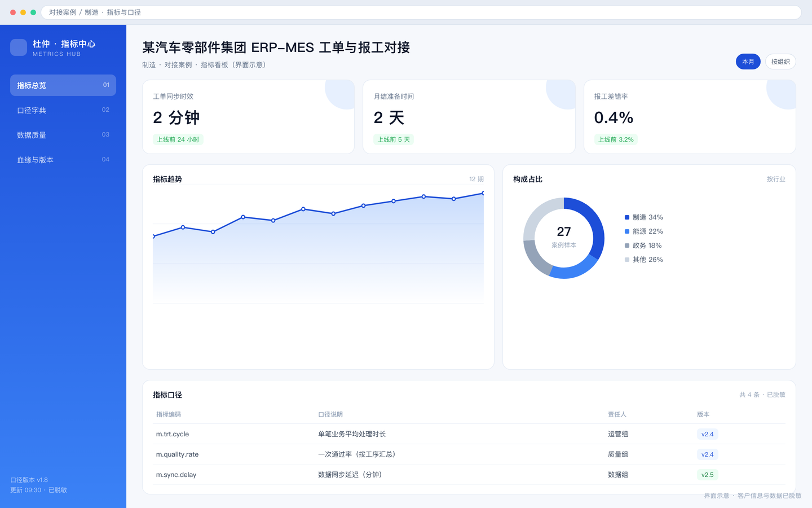
Task: Click the 12 期 label on the trend chart
Action: 476,179
